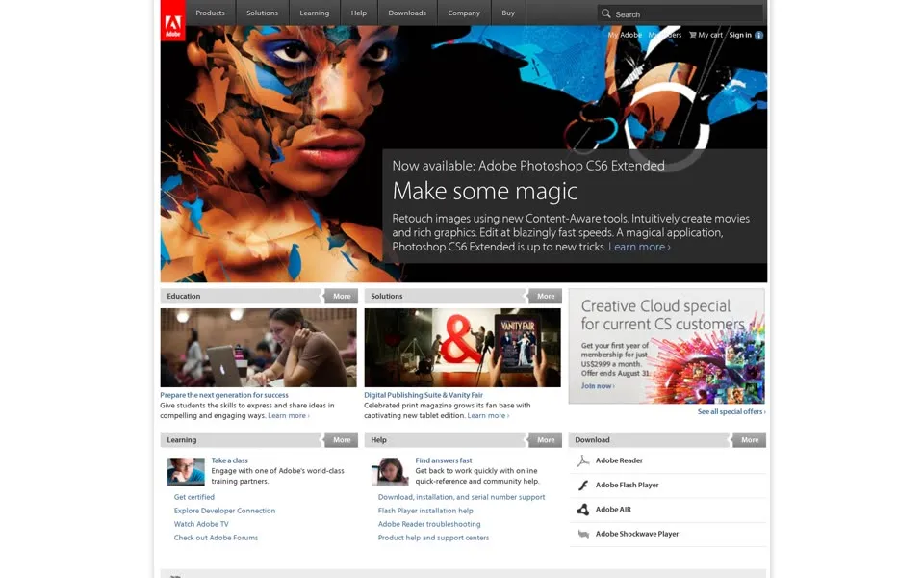Click the Creative Cloud special offer banner
Image resolution: width=924 pixels, height=578 pixels.
666,346
